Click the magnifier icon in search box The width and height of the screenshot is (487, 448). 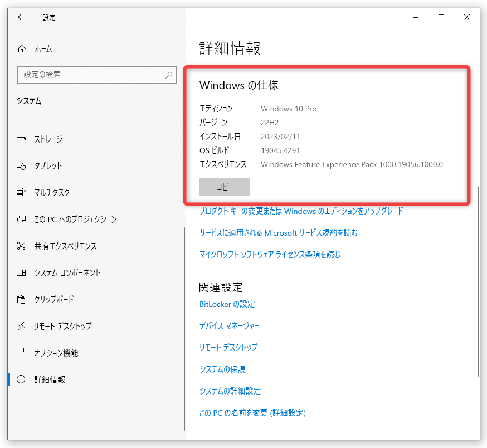169,75
